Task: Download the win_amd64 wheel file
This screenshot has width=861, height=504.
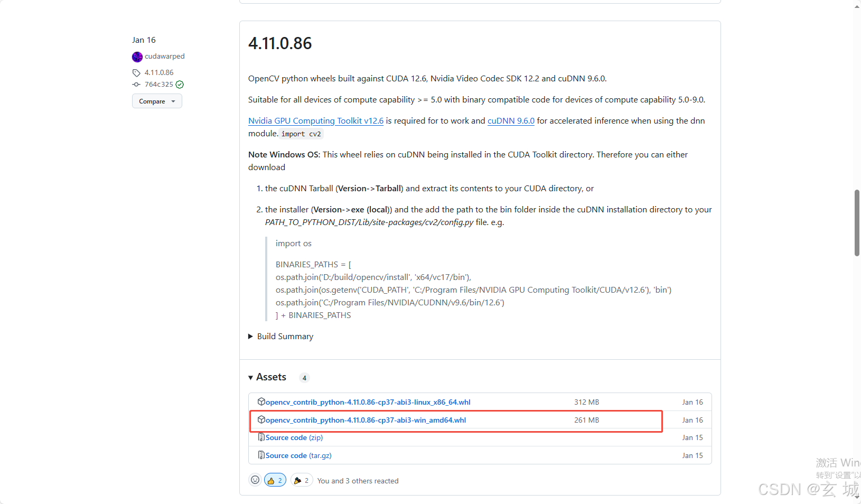Action: coord(366,419)
